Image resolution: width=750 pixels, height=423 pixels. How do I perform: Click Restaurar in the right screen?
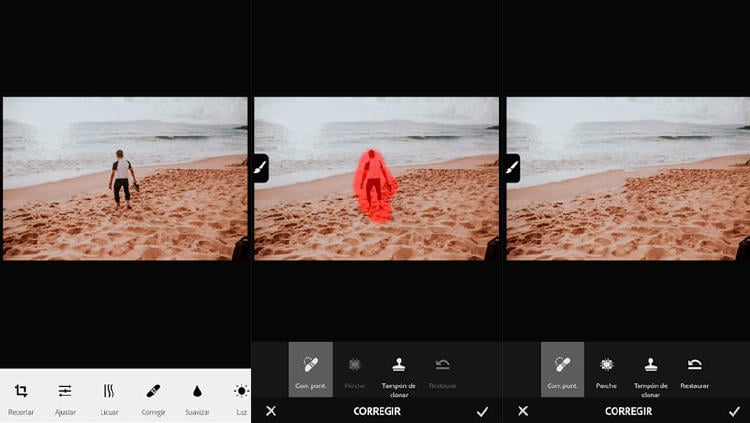(x=694, y=368)
